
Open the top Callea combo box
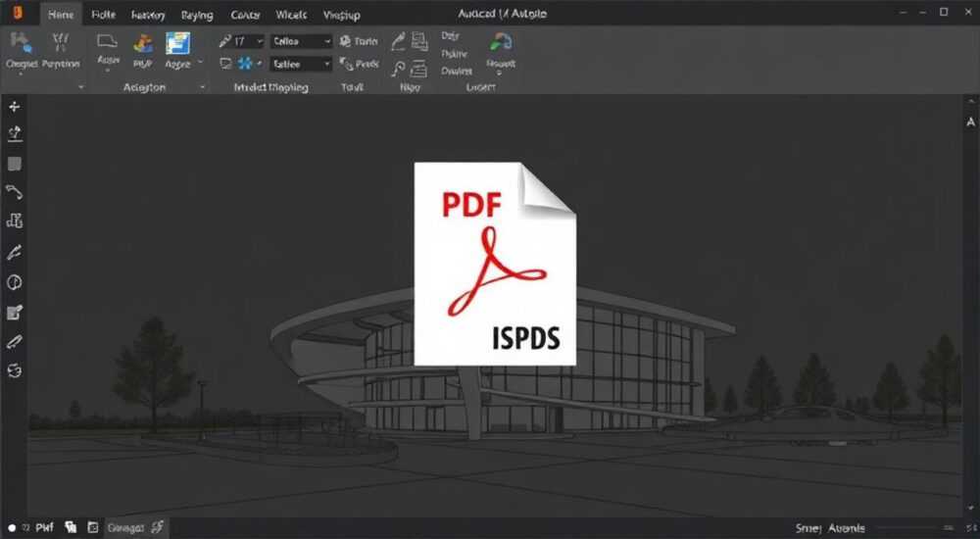tap(301, 41)
